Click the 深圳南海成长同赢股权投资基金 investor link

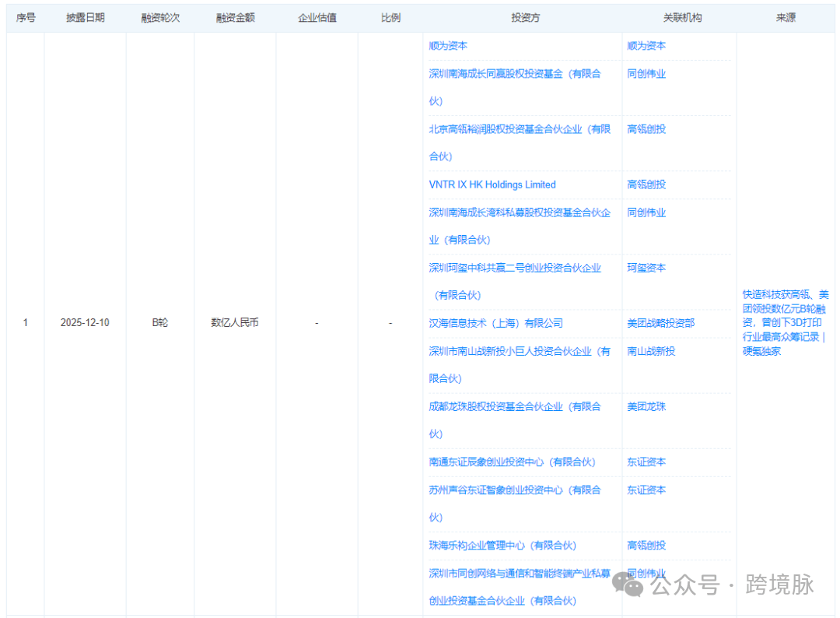click(x=514, y=74)
